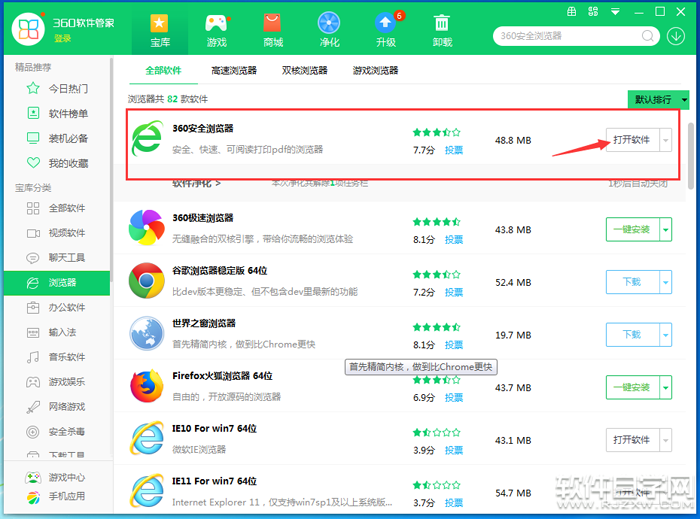This screenshot has height=519, width=700.
Task: Expand arrow beside 谷歌浏览器 下载 button
Action: [666, 282]
